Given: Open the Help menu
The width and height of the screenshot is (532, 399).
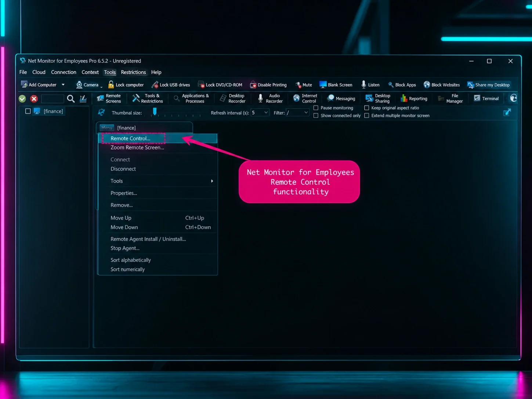Looking at the screenshot, I should (156, 72).
